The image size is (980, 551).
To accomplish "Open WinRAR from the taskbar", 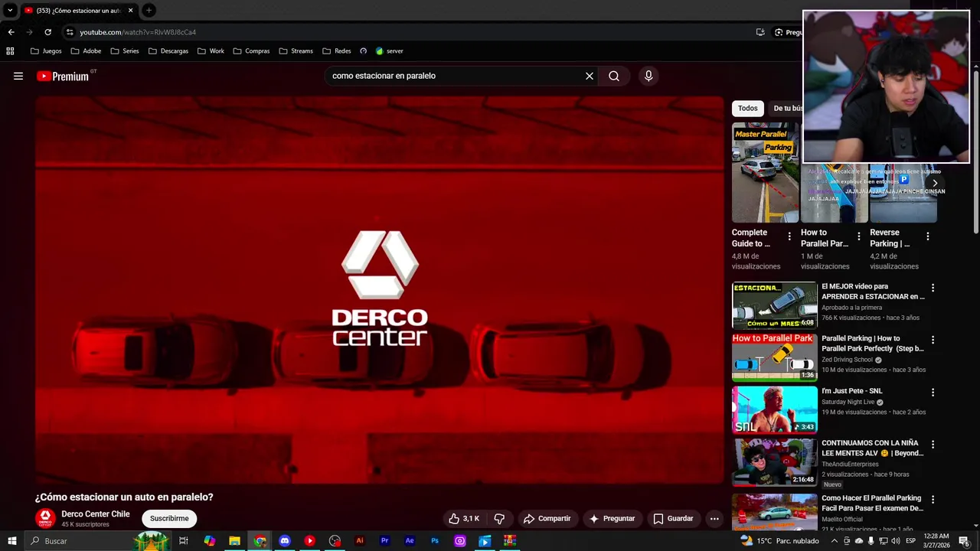I will click(x=510, y=541).
